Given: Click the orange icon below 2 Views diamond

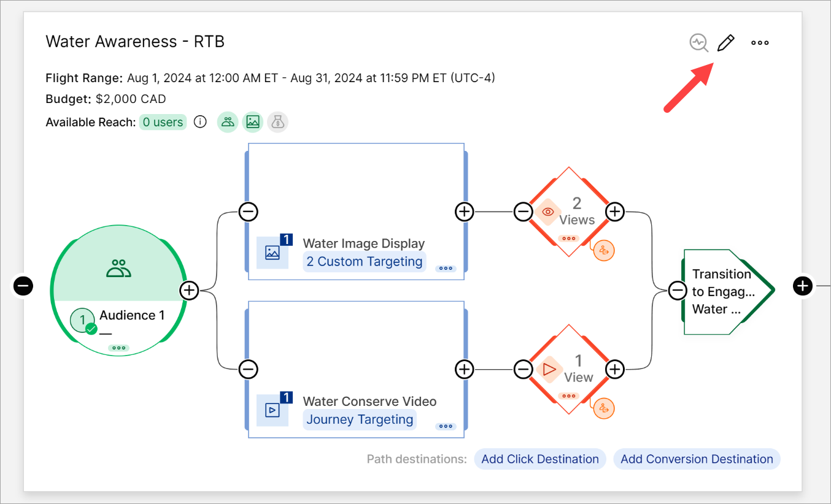Looking at the screenshot, I should (x=604, y=250).
